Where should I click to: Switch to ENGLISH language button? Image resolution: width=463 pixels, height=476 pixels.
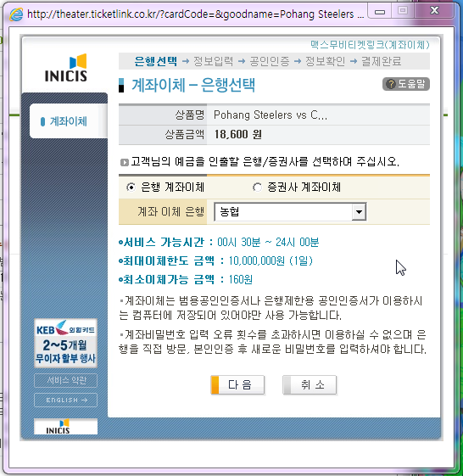(65, 400)
